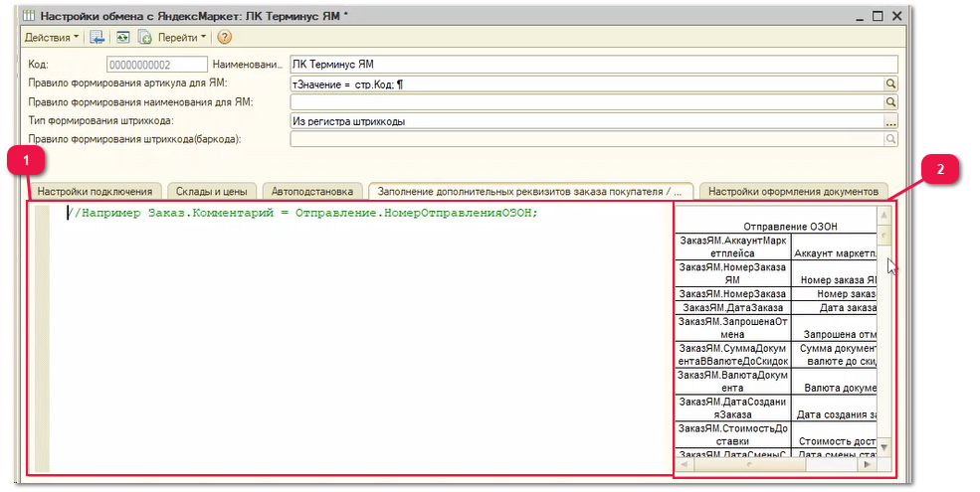
Task: Click the copy-with-plus toolbar icon
Action: pos(144,38)
